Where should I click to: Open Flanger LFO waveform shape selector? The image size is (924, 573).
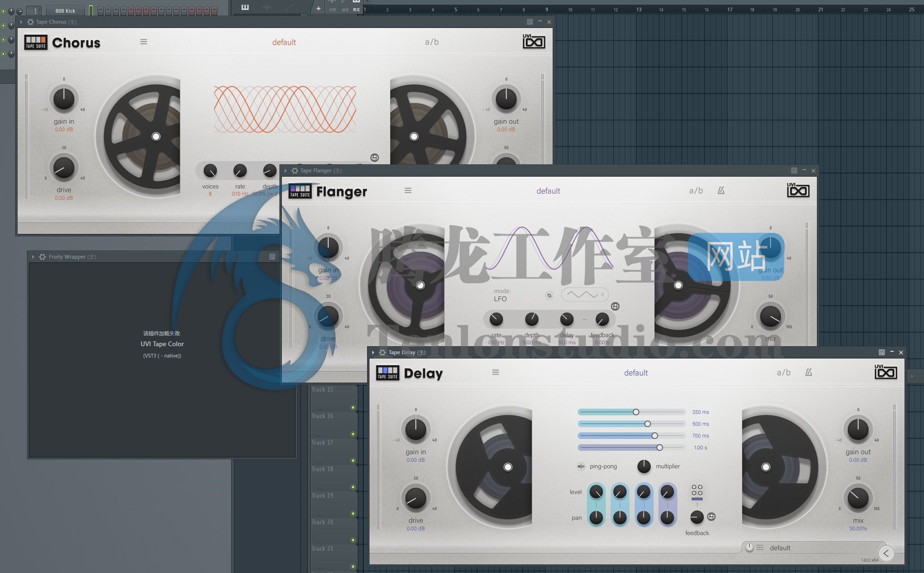(585, 295)
